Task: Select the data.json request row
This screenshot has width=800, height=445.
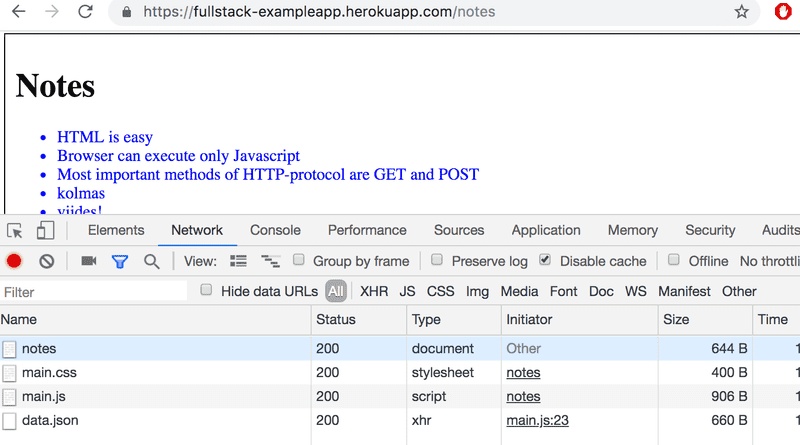Action: click(400, 421)
